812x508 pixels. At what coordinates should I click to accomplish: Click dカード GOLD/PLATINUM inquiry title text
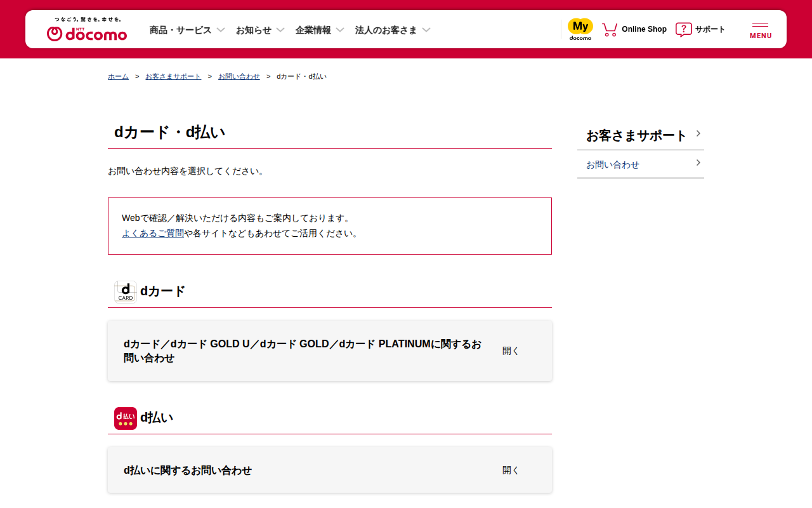pyautogui.click(x=303, y=351)
